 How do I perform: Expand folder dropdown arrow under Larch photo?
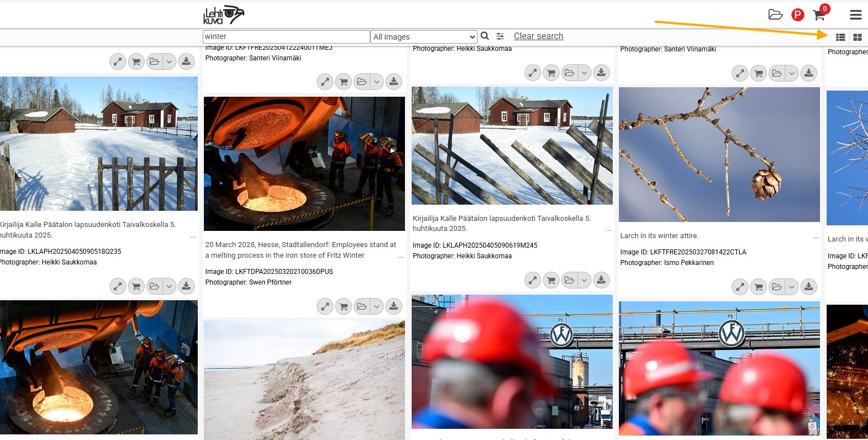pyautogui.click(x=791, y=287)
